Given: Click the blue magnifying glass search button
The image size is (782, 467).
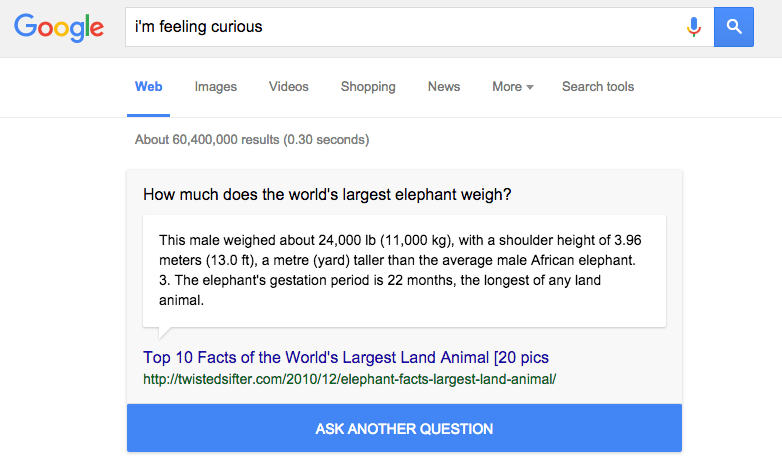Looking at the screenshot, I should pos(734,27).
